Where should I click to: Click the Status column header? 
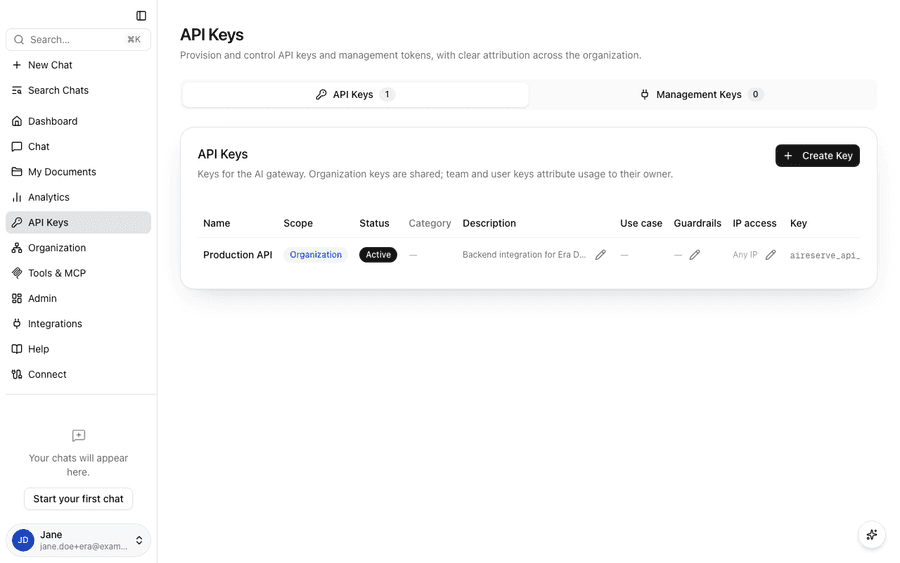(374, 223)
